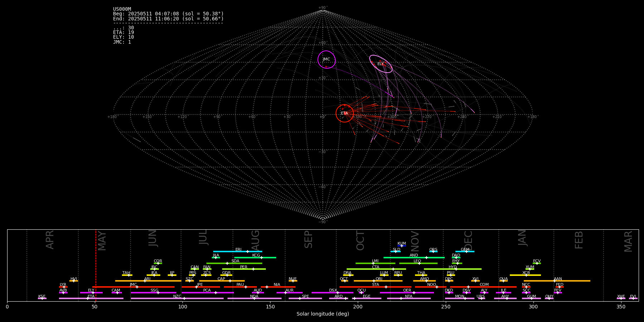Select the pink ELY radiant ellipse
This screenshot has height=322, width=644.
point(381,64)
